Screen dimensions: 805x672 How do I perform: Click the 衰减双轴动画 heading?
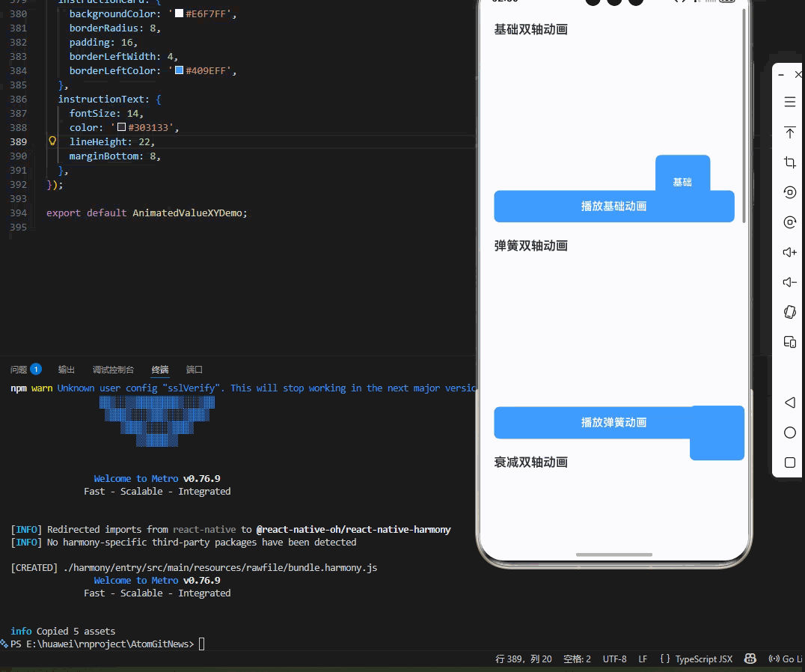(531, 462)
